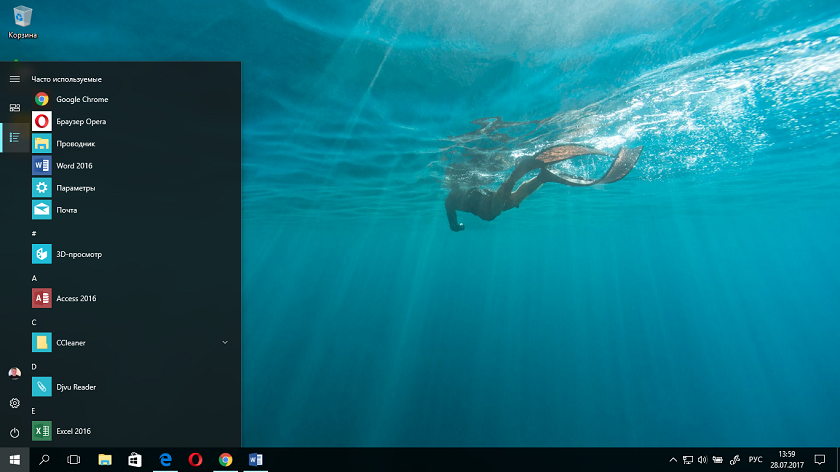840x472 pixels.
Task: Open Chrome from the taskbar
Action: (x=226, y=460)
